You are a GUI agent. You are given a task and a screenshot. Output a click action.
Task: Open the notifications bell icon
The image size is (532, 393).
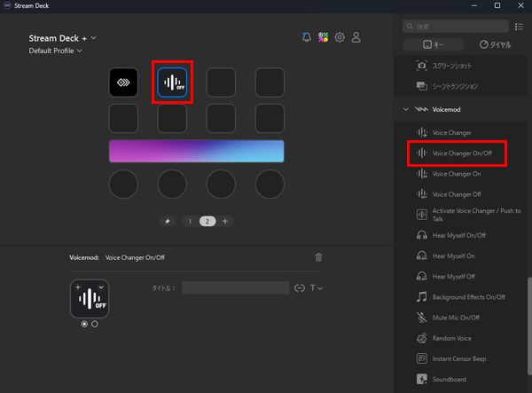[307, 37]
